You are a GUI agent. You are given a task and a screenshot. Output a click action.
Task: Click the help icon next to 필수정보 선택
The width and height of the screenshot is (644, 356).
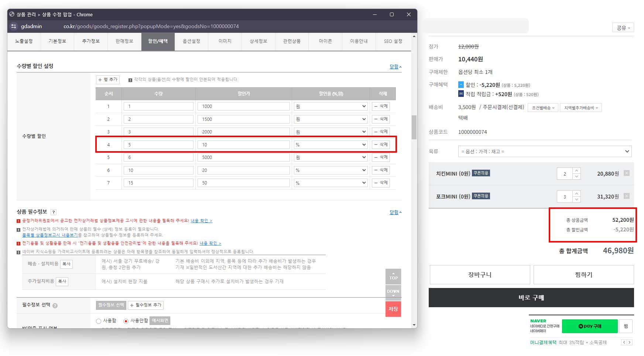tap(55, 306)
